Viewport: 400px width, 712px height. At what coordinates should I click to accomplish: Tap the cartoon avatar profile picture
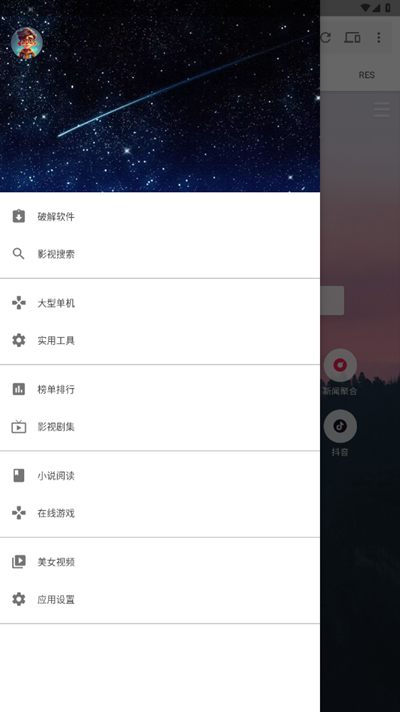click(27, 43)
